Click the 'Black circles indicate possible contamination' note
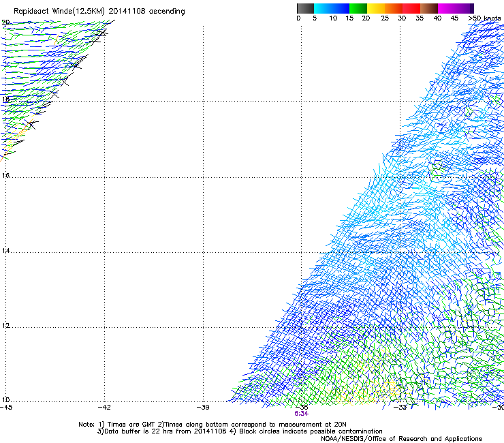The image size is (504, 443). [306, 431]
